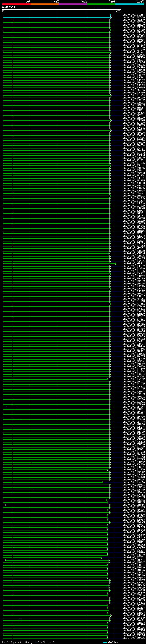This screenshot has height=644, width=146.
Task: Select the UniRef100_C6TJN5 label
Action: [x=134, y=349]
